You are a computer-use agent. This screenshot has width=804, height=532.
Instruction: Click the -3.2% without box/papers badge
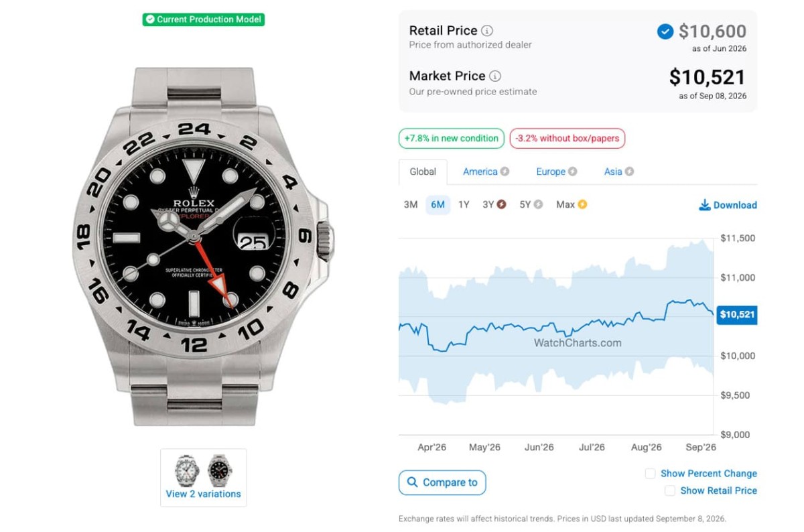tap(567, 139)
